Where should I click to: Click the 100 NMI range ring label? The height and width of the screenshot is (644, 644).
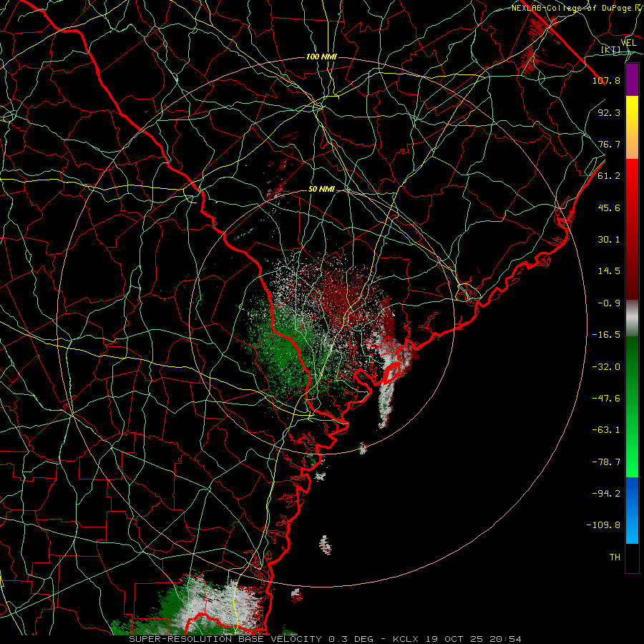coord(321,57)
